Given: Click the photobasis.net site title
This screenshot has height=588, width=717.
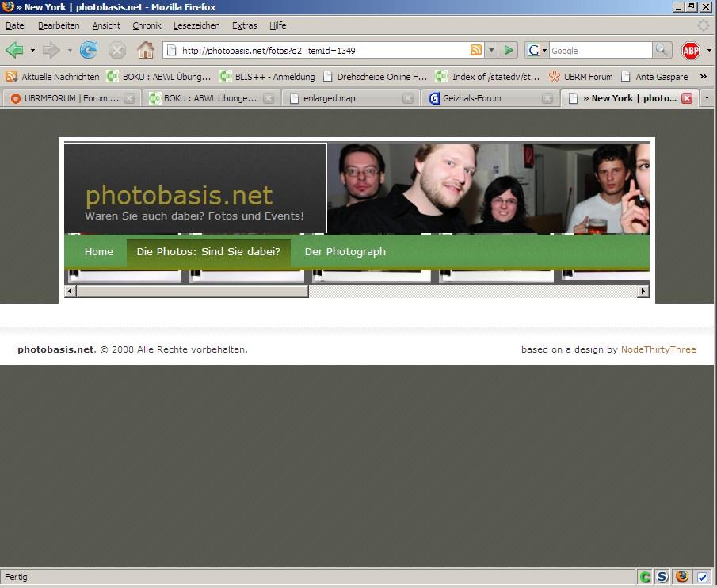Looking at the screenshot, I should click(x=179, y=195).
